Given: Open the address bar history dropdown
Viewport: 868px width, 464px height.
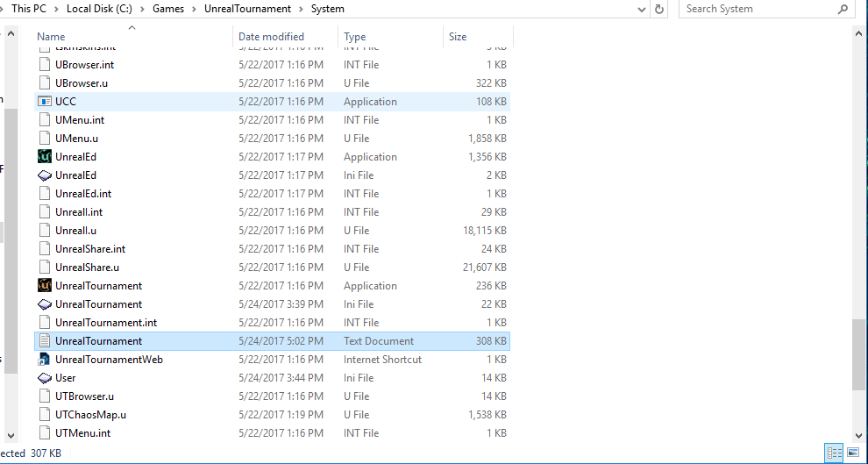Looking at the screenshot, I should point(642,9).
